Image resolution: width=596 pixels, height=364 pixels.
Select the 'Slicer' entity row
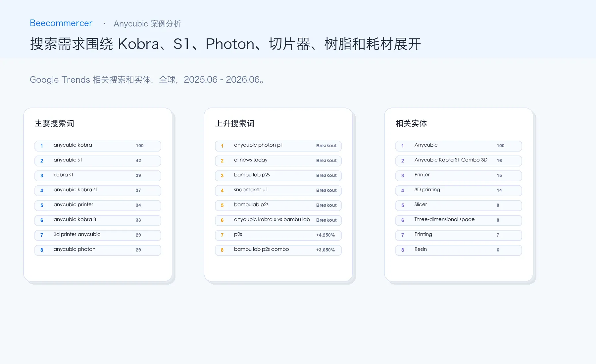[x=459, y=205]
